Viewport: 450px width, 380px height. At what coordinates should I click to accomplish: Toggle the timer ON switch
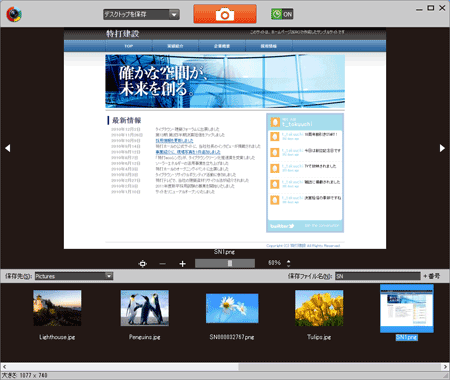[x=282, y=14]
